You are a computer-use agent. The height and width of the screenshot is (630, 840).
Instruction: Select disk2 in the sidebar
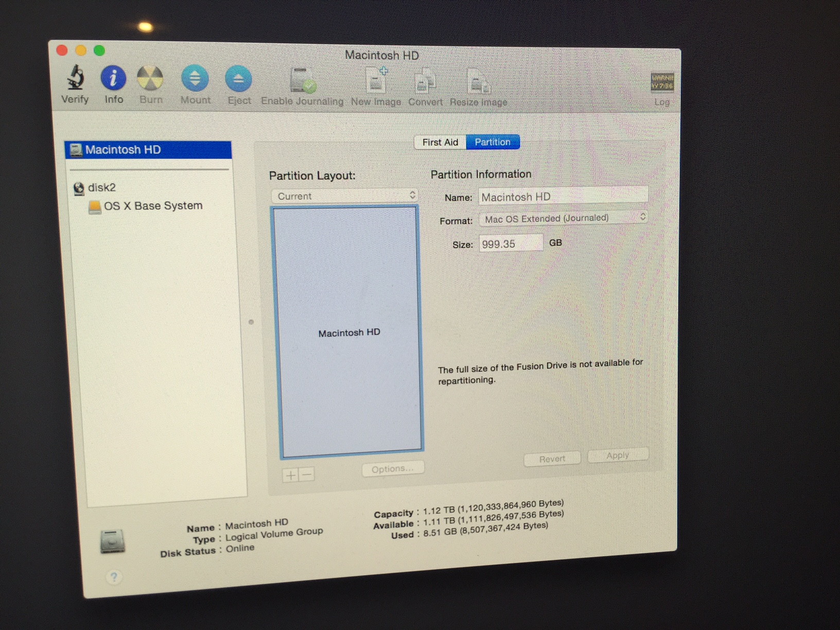pos(95,187)
